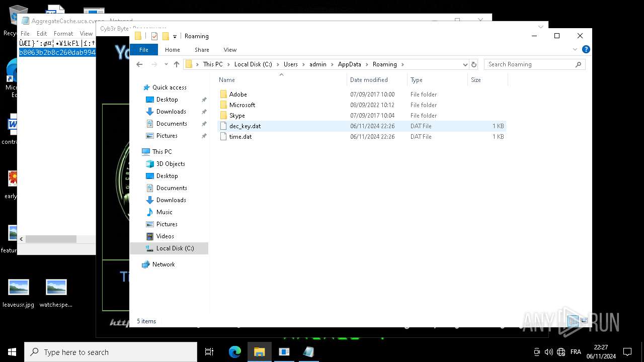Viewport: 644px width, 362px height.
Task: Launch Microsoft Edge from taskbar
Action: (x=235, y=352)
